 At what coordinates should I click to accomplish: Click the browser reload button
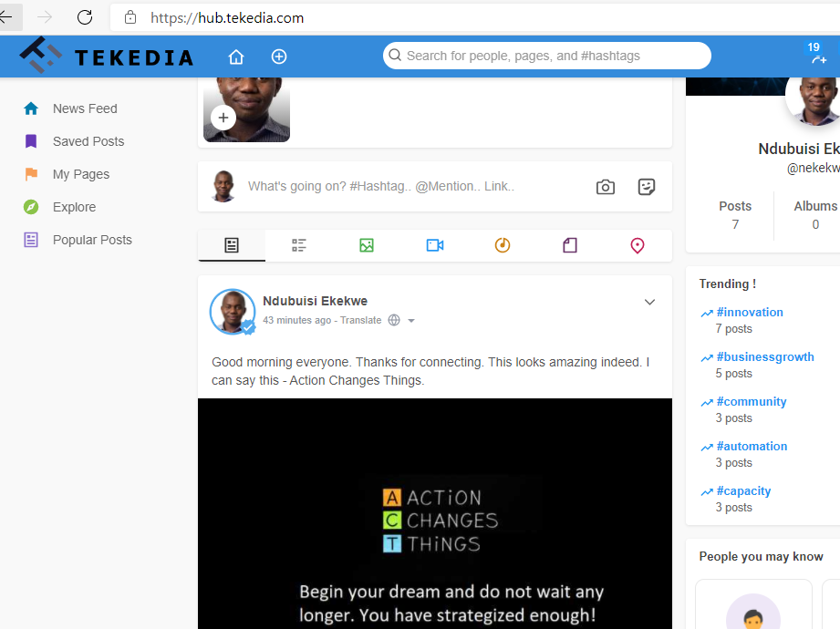[85, 17]
